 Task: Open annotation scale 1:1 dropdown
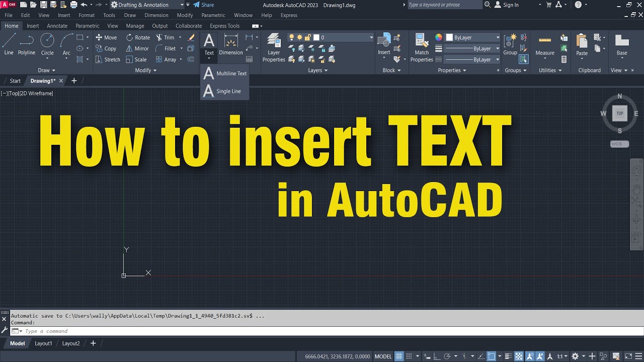[x=563, y=356]
